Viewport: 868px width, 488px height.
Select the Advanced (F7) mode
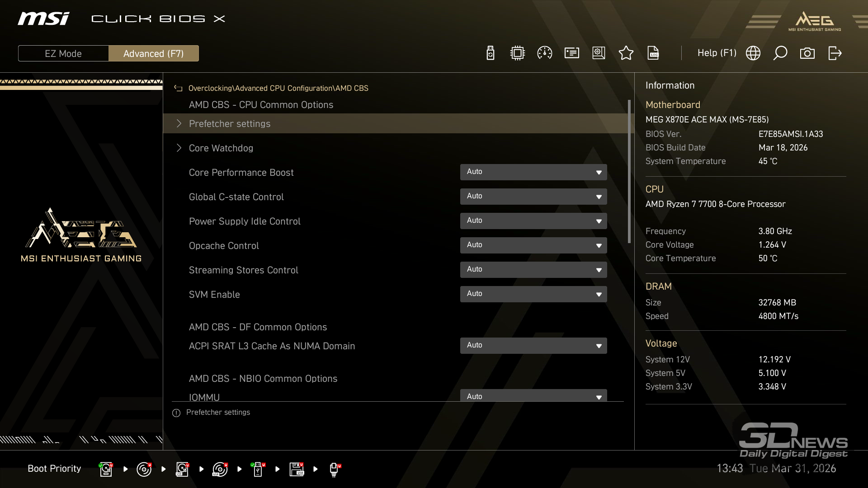click(154, 53)
